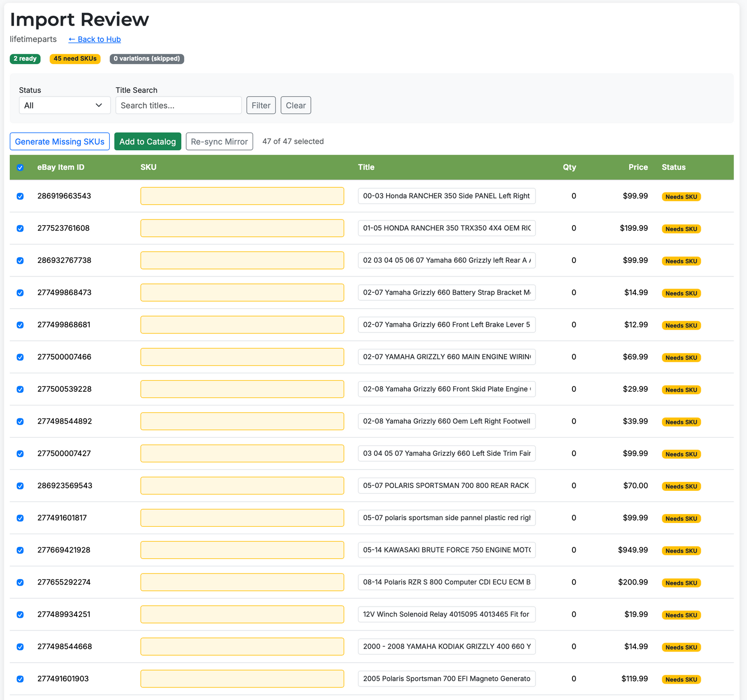The height and width of the screenshot is (700, 747).
Task: Click the Generate Missing SKUs button
Action: 59,141
